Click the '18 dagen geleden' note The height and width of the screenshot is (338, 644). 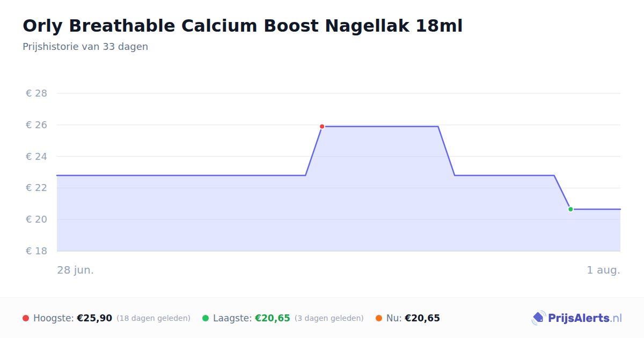coord(153,318)
